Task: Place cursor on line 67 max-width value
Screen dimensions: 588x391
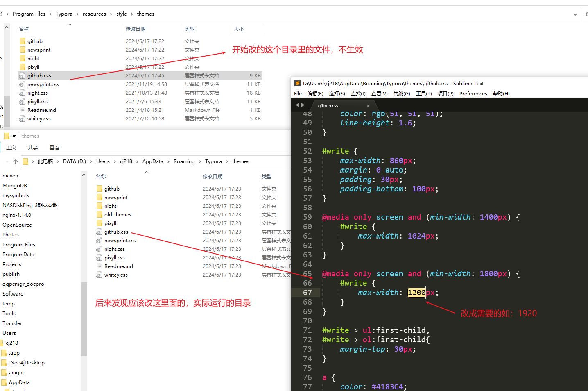Action: tap(416, 293)
